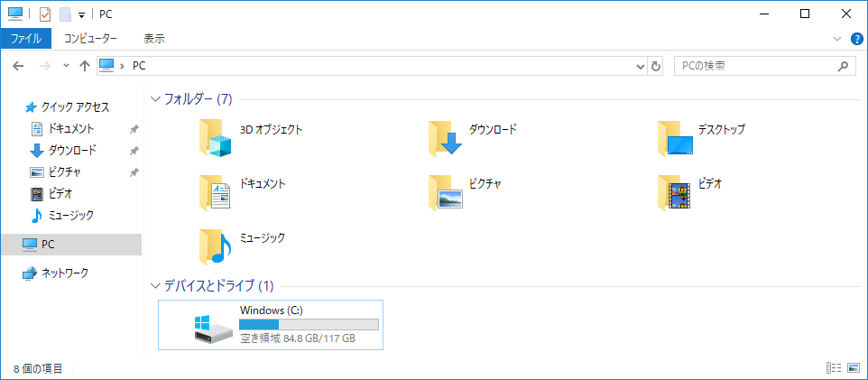The image size is (868, 380).
Task: Open the ピクチャ folder in main pane
Action: (445, 192)
